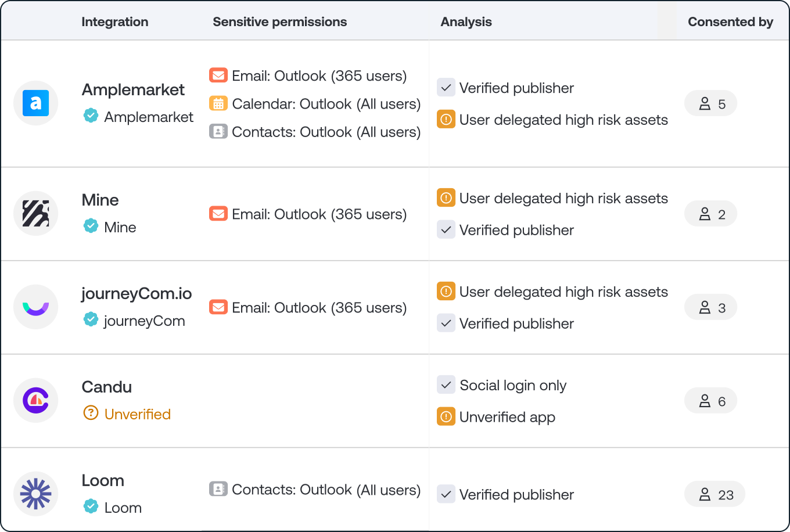The width and height of the screenshot is (790, 532).
Task: Click Loom's Verified publisher text
Action: [x=516, y=495]
